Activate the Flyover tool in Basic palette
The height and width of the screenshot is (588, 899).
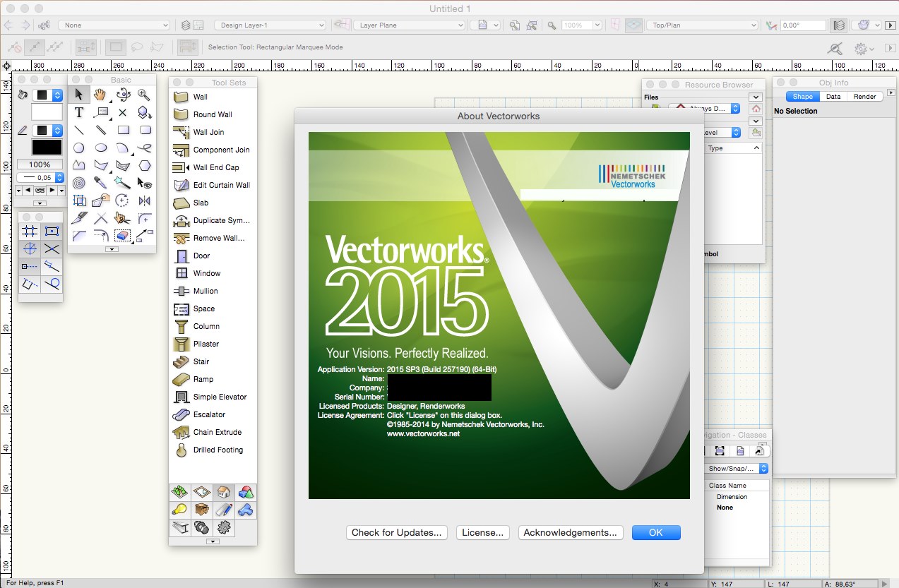pyautogui.click(x=123, y=95)
